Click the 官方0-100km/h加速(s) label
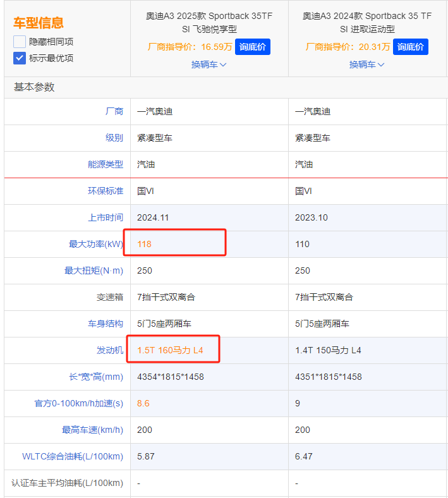 point(79,403)
